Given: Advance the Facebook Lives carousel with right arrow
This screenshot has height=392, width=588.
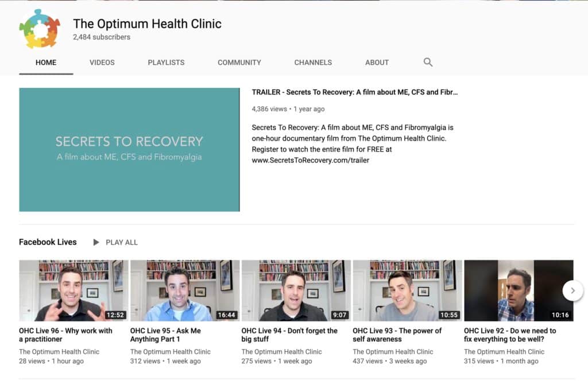Looking at the screenshot, I should point(572,290).
